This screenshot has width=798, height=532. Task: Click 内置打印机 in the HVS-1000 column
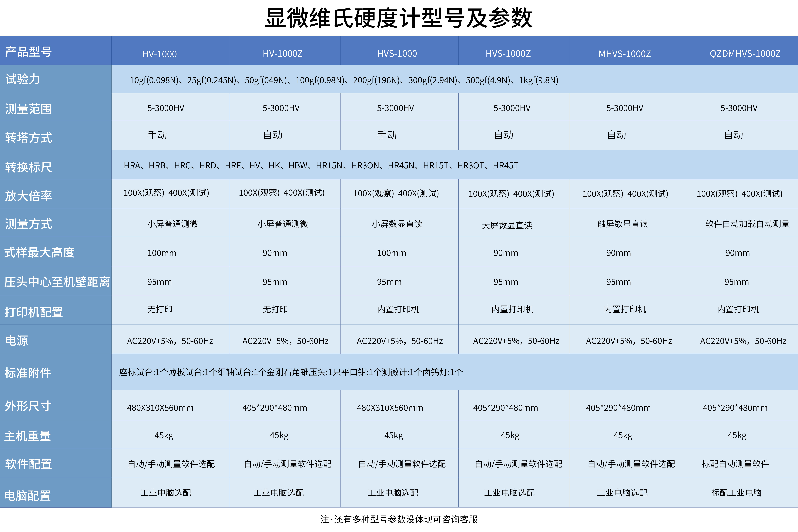pos(398,309)
